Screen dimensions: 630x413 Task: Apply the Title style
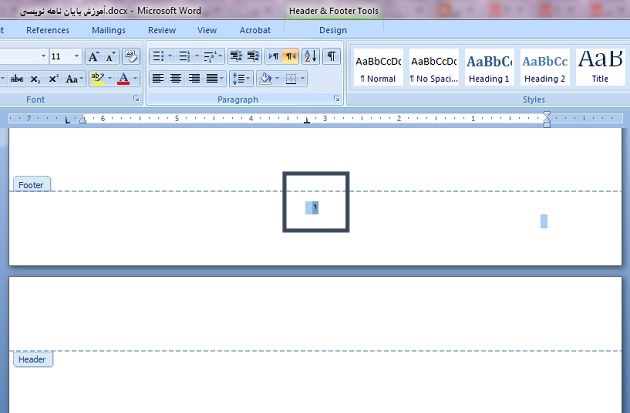click(x=599, y=67)
